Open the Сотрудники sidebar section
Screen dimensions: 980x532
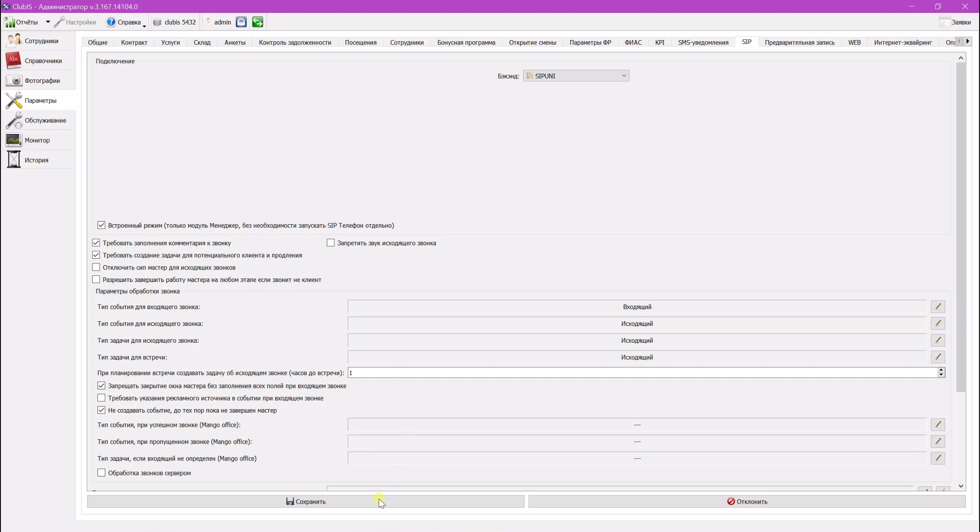point(38,41)
